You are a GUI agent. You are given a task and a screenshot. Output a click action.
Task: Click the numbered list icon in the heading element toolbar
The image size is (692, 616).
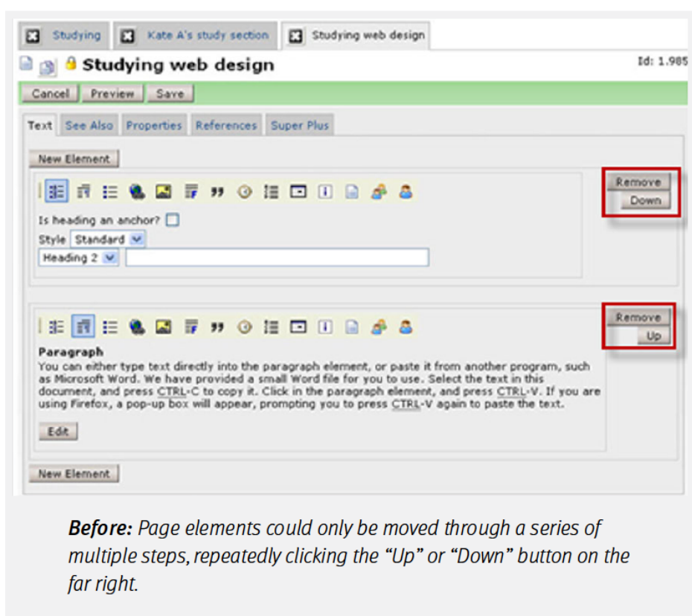coord(271,192)
